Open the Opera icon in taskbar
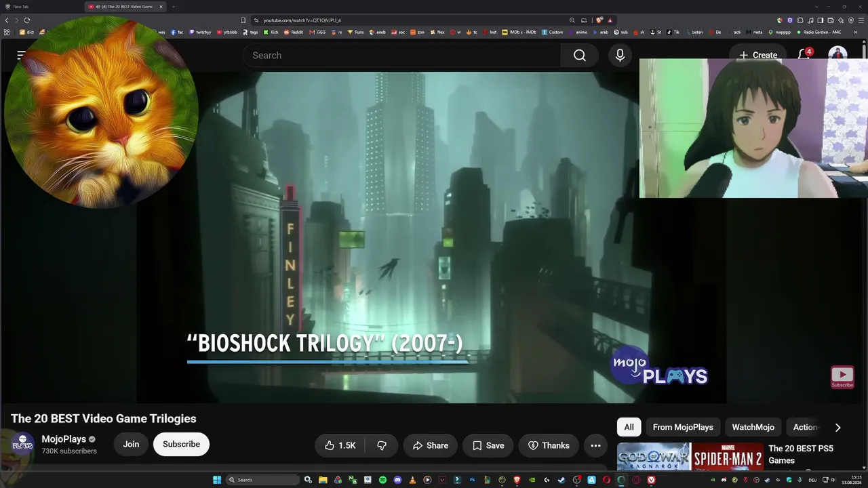868x488 pixels. [606, 480]
